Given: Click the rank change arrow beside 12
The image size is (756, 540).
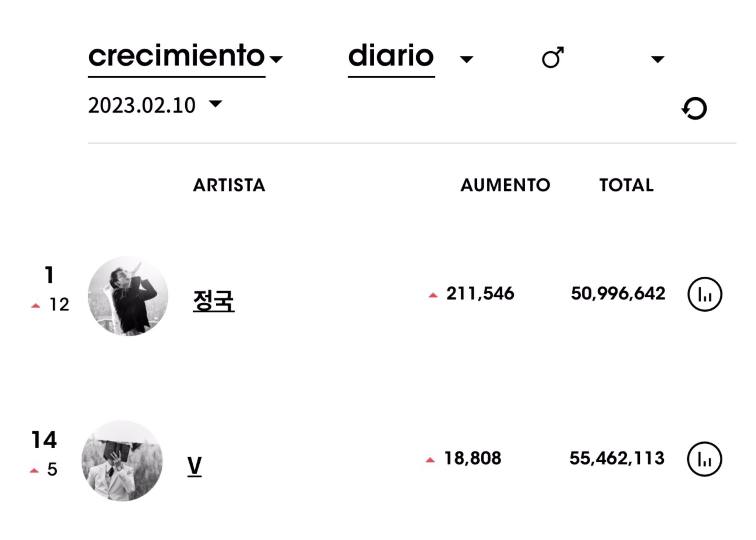Looking at the screenshot, I should tap(36, 306).
